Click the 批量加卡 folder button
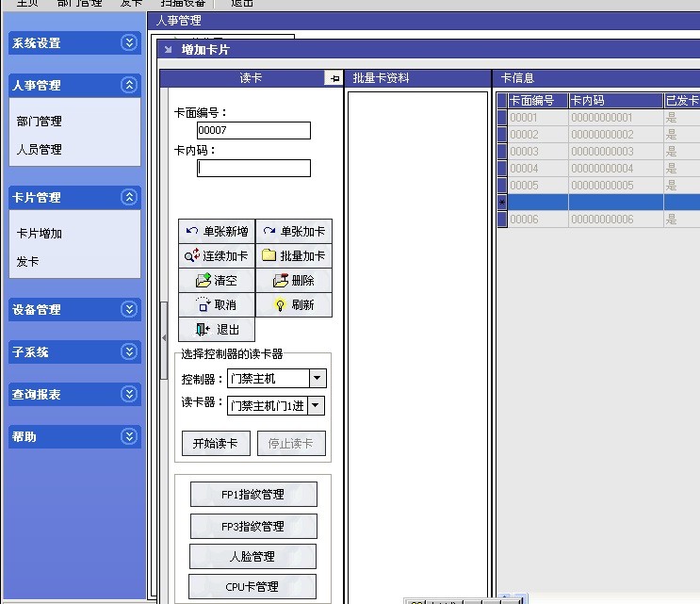This screenshot has width=700, height=604. [x=294, y=255]
